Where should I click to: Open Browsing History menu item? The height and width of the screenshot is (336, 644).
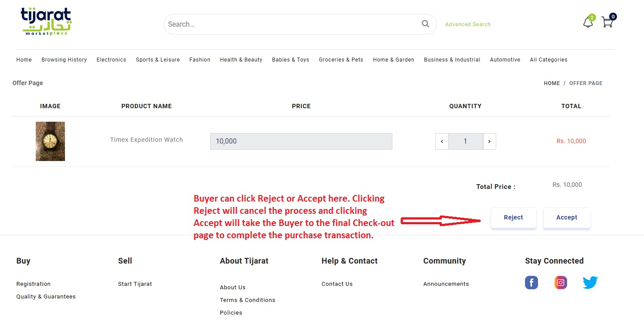64,60
